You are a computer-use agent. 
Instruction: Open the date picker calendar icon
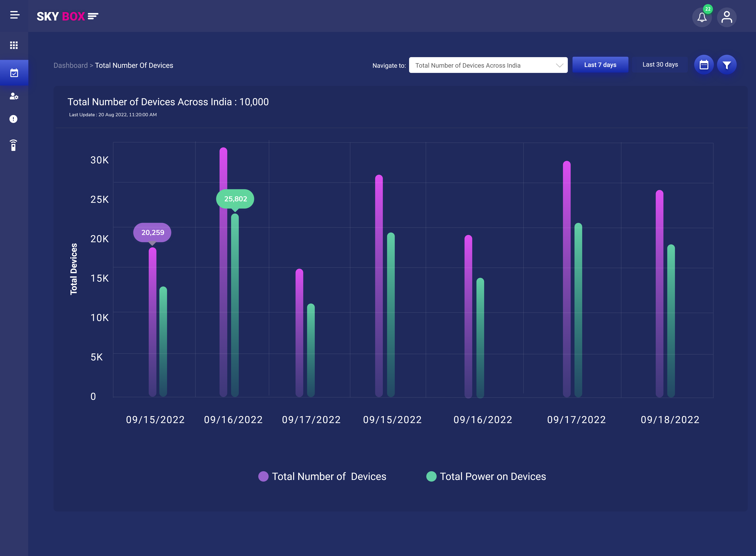[x=704, y=64]
